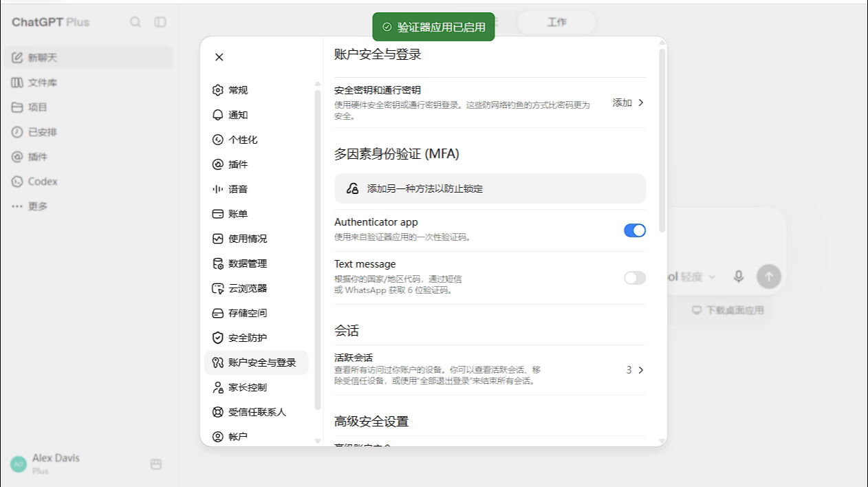Click the 受信任联系人 icon
The height and width of the screenshot is (487, 868).
pos(218,412)
